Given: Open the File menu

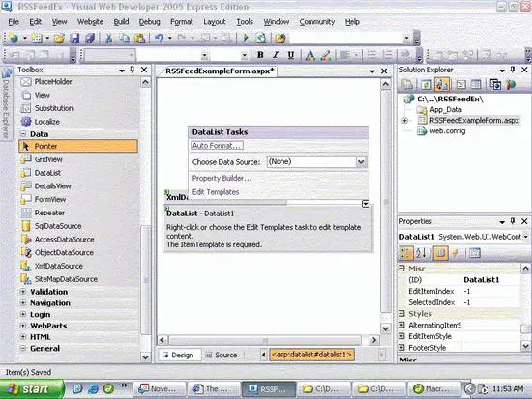Looking at the screenshot, I should (x=14, y=22).
